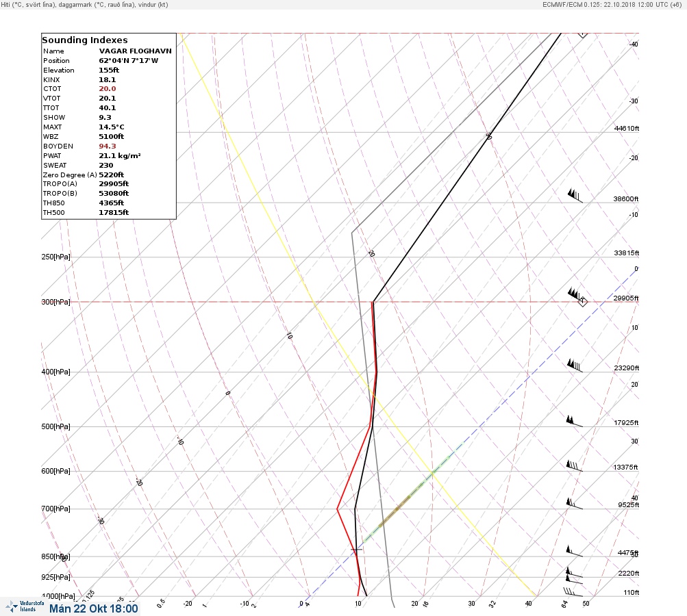Click the wind barb beside 23290ft
Image resolution: width=687 pixels, height=616 pixels.
(x=575, y=365)
